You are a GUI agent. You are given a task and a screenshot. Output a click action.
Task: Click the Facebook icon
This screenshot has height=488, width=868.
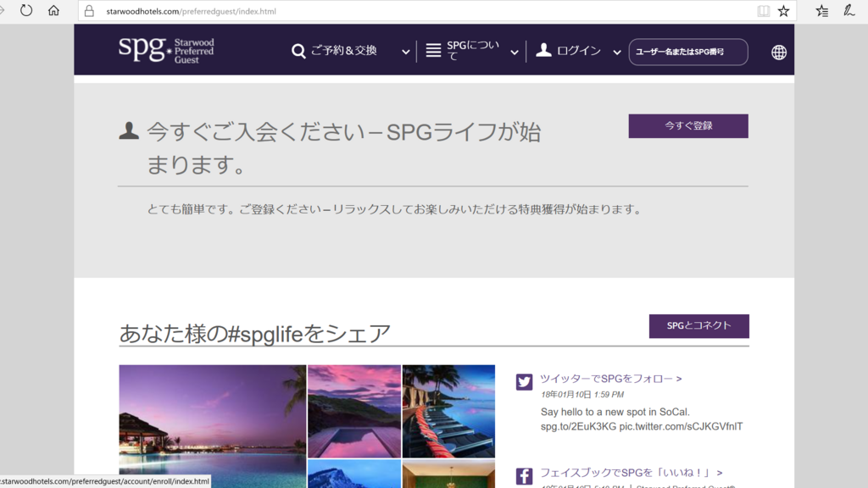pyautogui.click(x=524, y=476)
